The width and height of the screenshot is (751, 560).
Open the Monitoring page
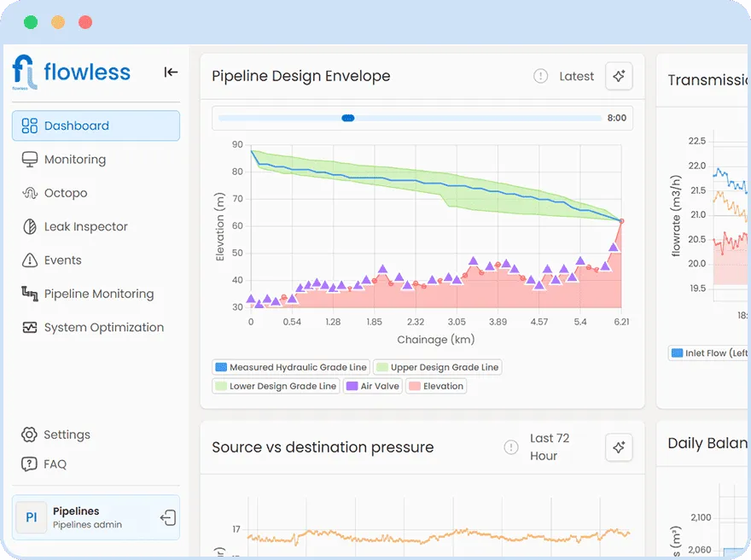pyautogui.click(x=75, y=160)
